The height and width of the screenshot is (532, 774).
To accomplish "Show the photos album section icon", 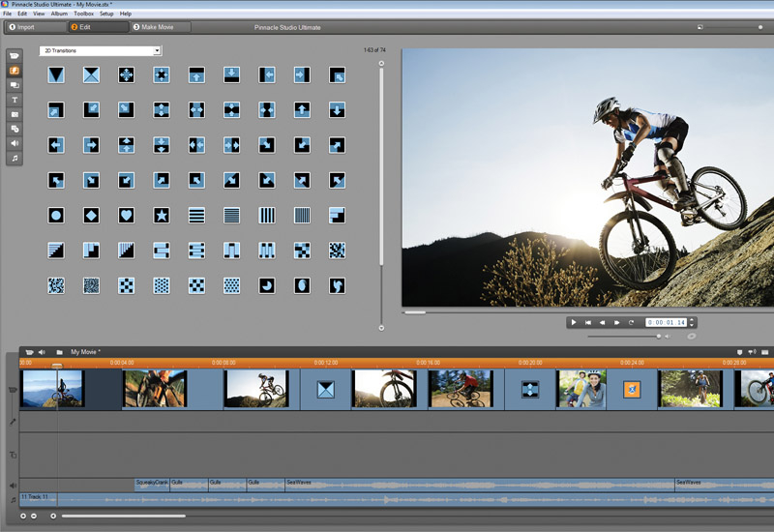I will click(15, 114).
